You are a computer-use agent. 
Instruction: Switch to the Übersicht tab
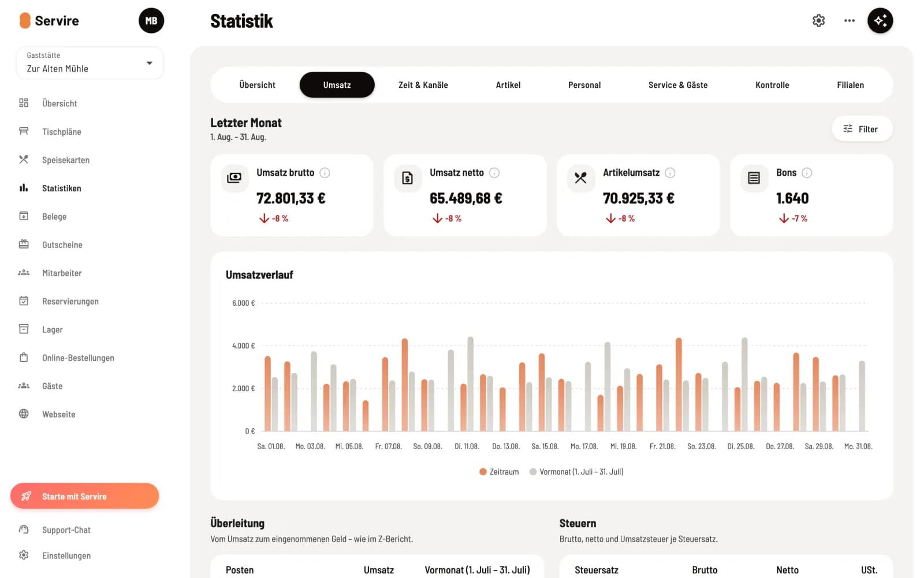[x=258, y=85]
